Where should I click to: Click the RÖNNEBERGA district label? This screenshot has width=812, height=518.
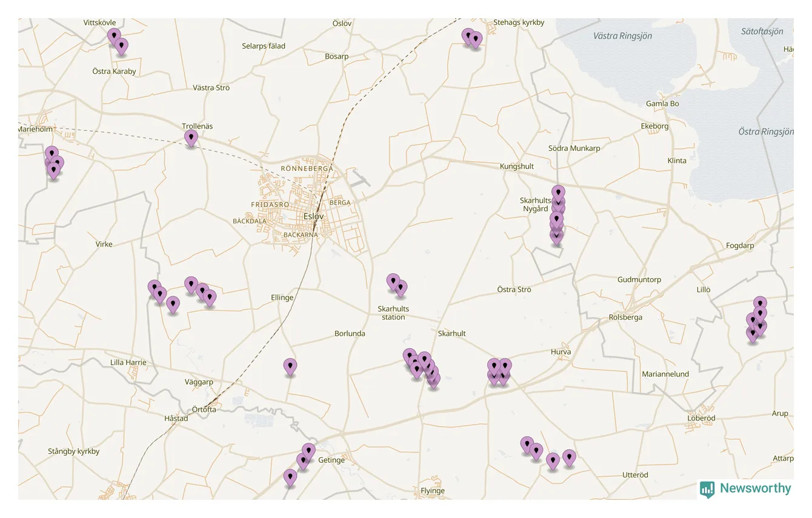(x=307, y=168)
